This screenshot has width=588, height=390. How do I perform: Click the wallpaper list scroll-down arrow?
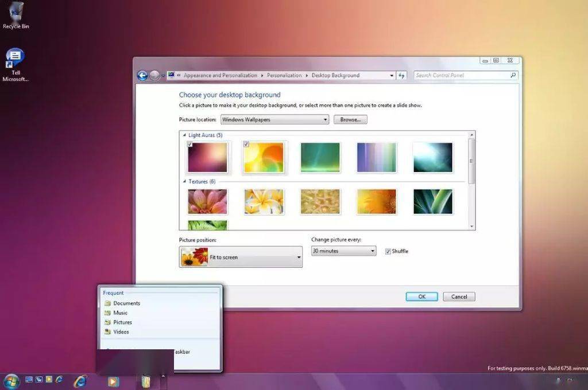472,227
